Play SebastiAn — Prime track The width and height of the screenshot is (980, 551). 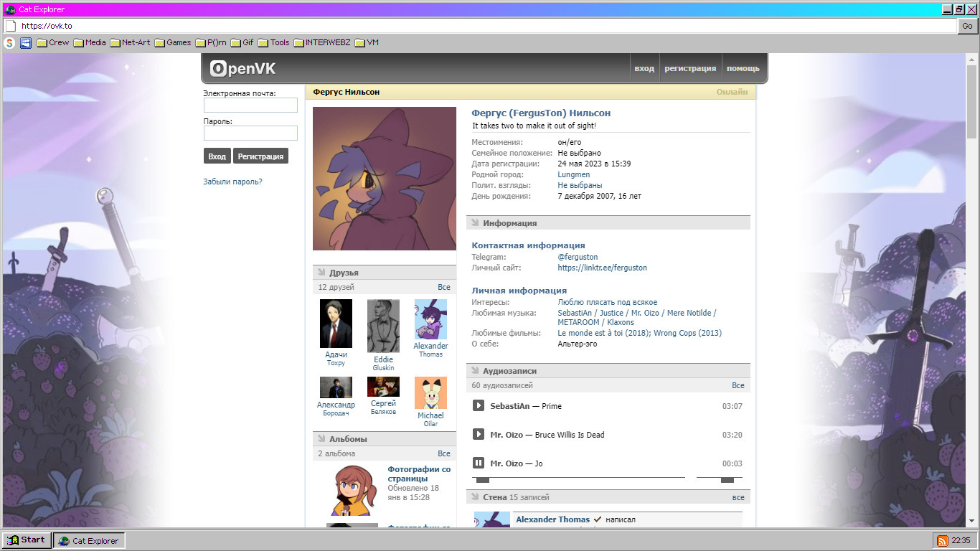479,406
